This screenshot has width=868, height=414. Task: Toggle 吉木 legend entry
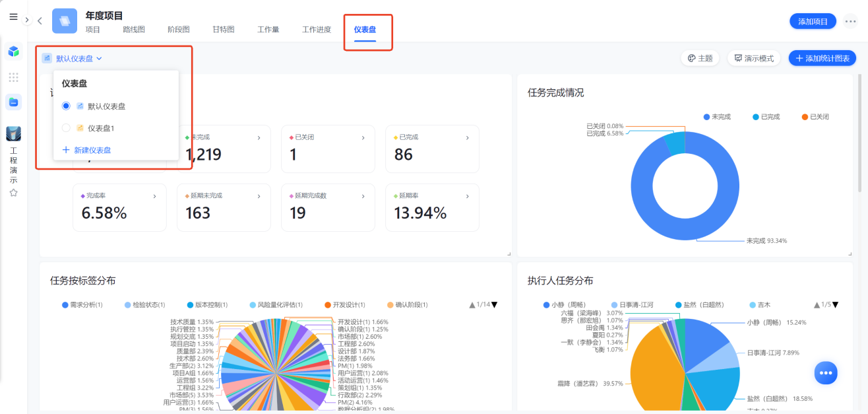(x=759, y=305)
